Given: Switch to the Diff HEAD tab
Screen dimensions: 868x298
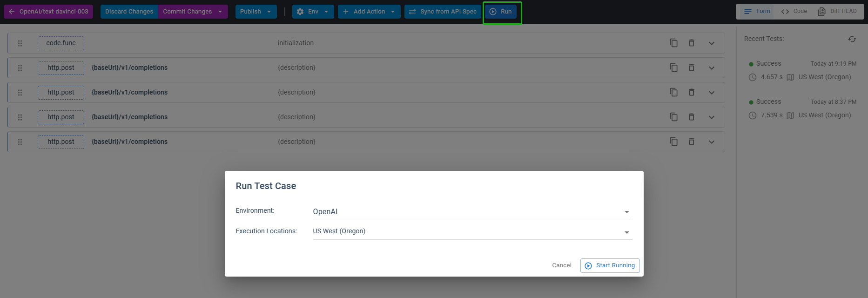Looking at the screenshot, I should pos(837,11).
